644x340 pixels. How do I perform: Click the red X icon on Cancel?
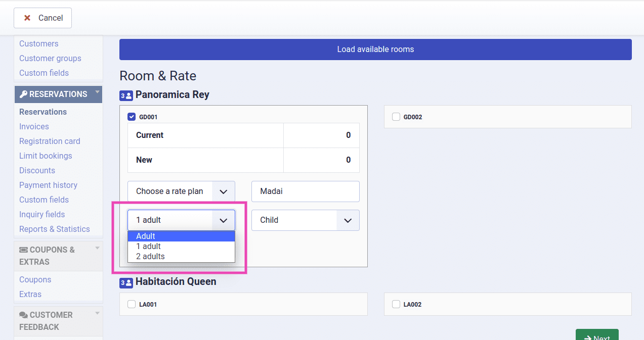27,18
